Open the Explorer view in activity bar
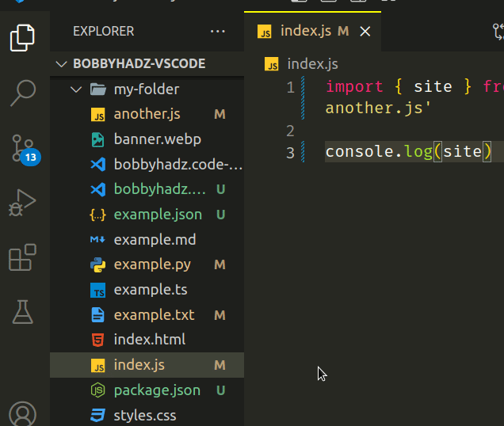The image size is (504, 426). 22,37
